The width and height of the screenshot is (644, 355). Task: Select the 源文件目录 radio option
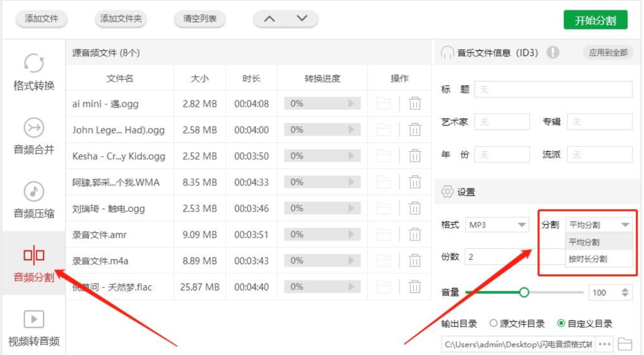pyautogui.click(x=493, y=323)
